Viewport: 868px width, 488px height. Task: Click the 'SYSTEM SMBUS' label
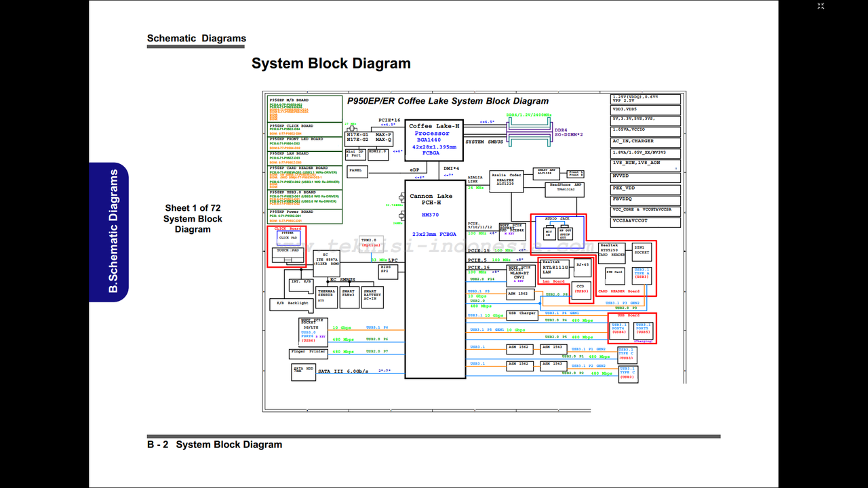(484, 142)
